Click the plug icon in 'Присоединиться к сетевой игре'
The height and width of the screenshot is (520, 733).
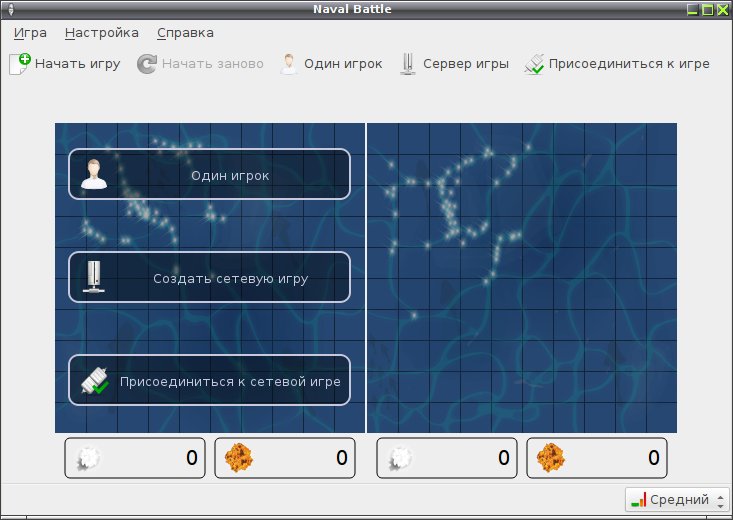coord(95,380)
